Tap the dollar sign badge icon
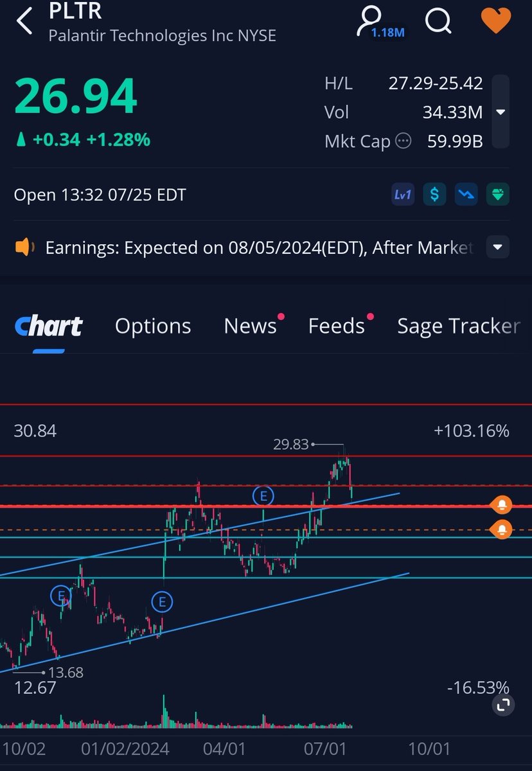Image resolution: width=532 pixels, height=771 pixels. tap(435, 195)
